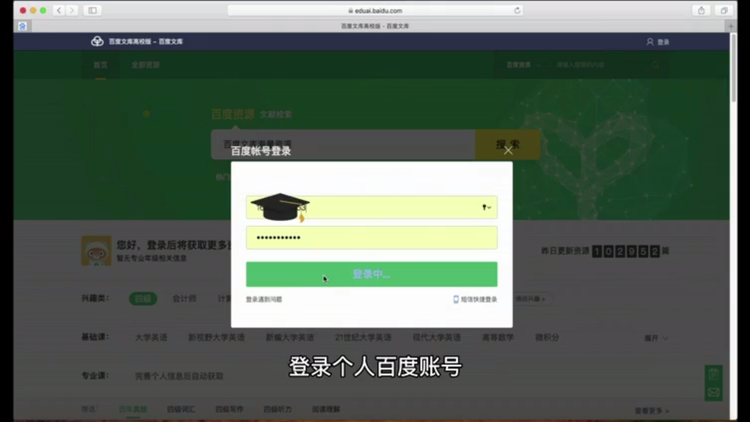
Task: Click the 登录 user icon top right
Action: [x=658, y=42]
